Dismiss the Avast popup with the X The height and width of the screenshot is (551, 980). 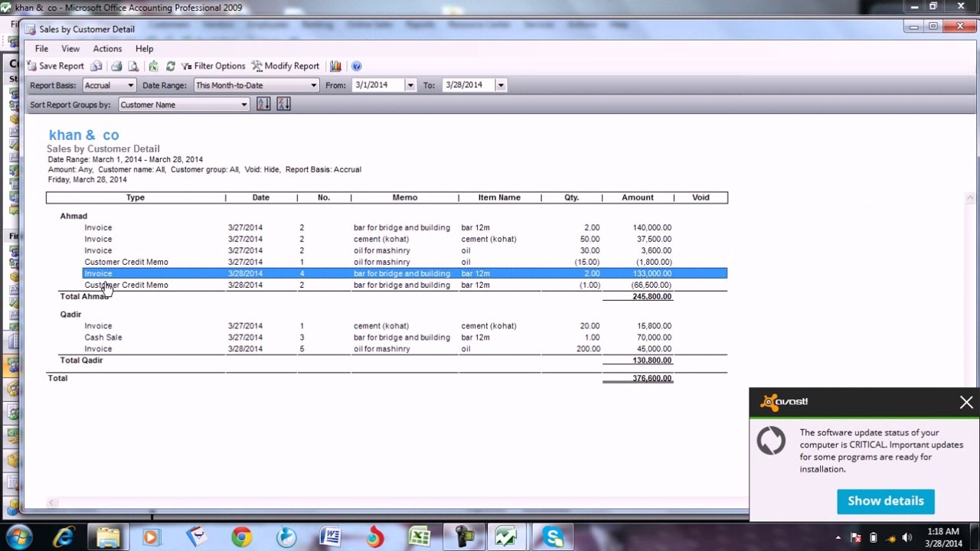(x=966, y=403)
